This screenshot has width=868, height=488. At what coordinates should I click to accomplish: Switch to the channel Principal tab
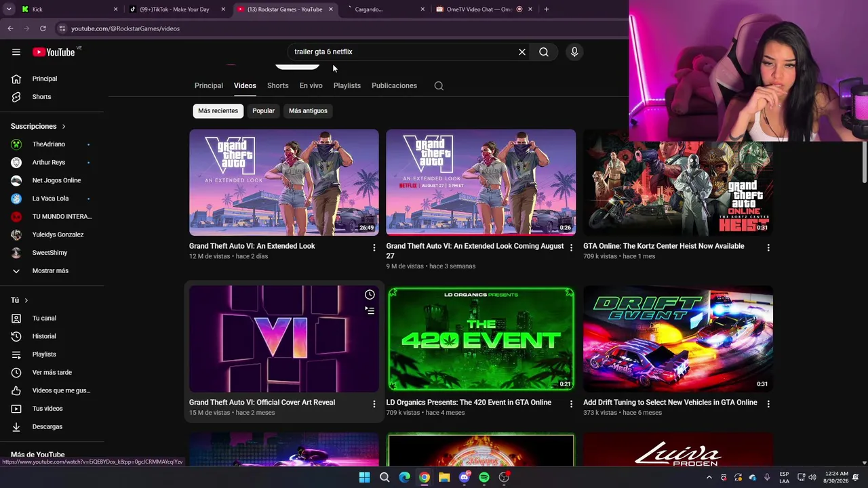tap(209, 86)
